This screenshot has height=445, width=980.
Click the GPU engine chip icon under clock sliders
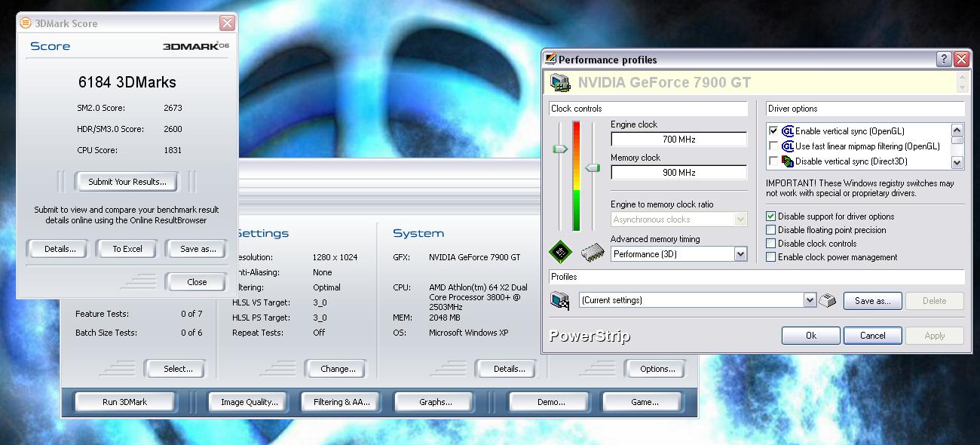pos(560,252)
